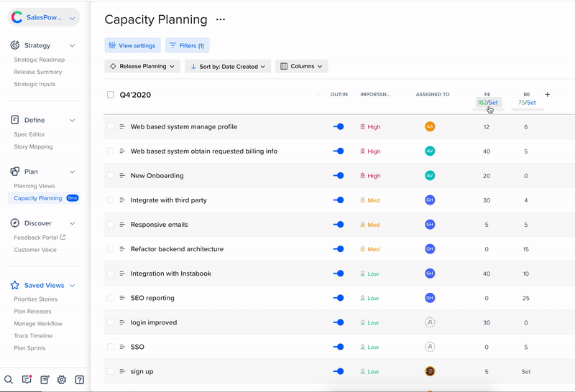This screenshot has height=392, width=575.
Task: Open the search icon in sidebar footer
Action: point(9,380)
